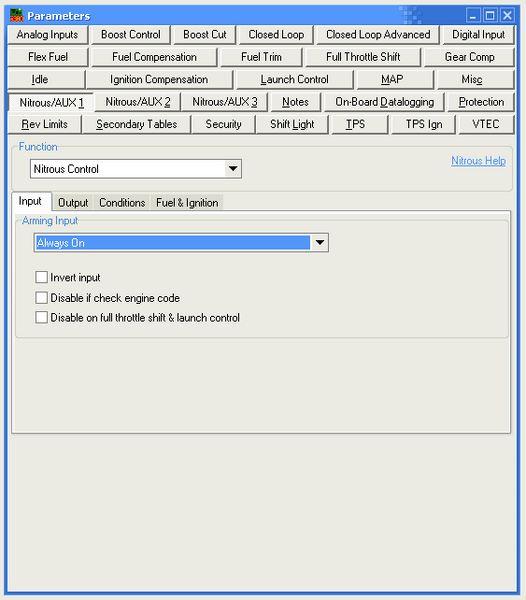
Task: Go to On-Board Datalogging tab
Action: coord(384,102)
